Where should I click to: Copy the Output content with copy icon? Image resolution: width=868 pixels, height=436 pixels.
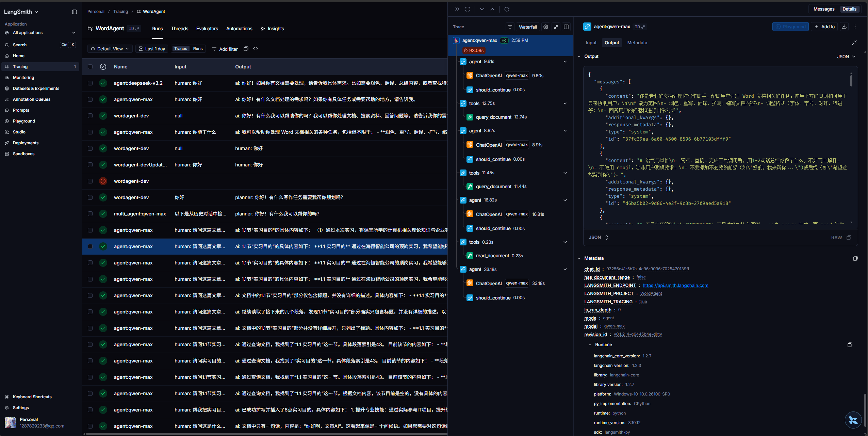[849, 238]
